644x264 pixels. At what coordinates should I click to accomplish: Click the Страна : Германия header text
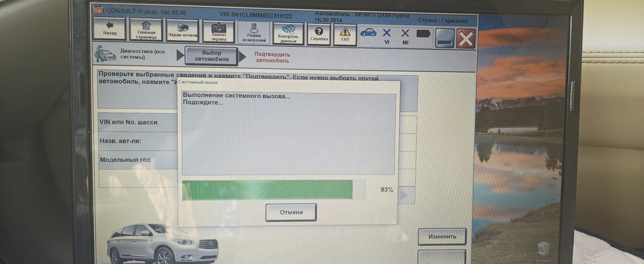click(442, 20)
